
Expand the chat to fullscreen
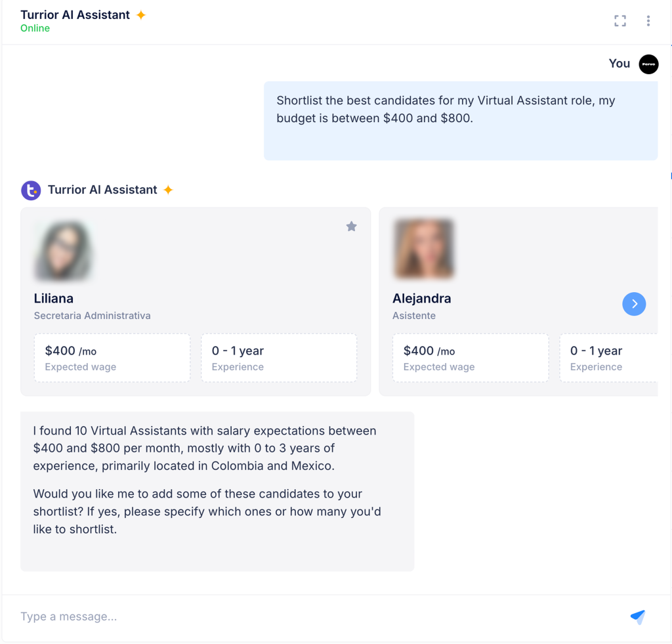pos(619,20)
